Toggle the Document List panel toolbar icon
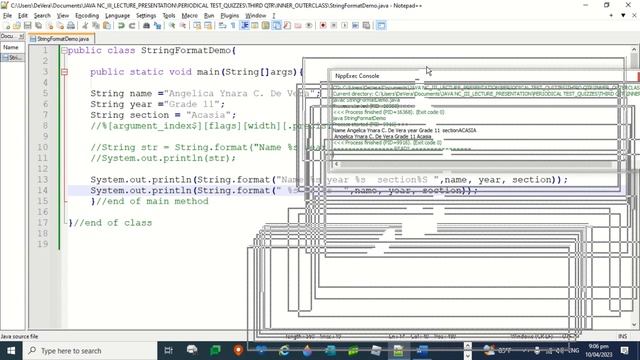Image resolution: width=640 pixels, height=360 pixels. (276, 26)
